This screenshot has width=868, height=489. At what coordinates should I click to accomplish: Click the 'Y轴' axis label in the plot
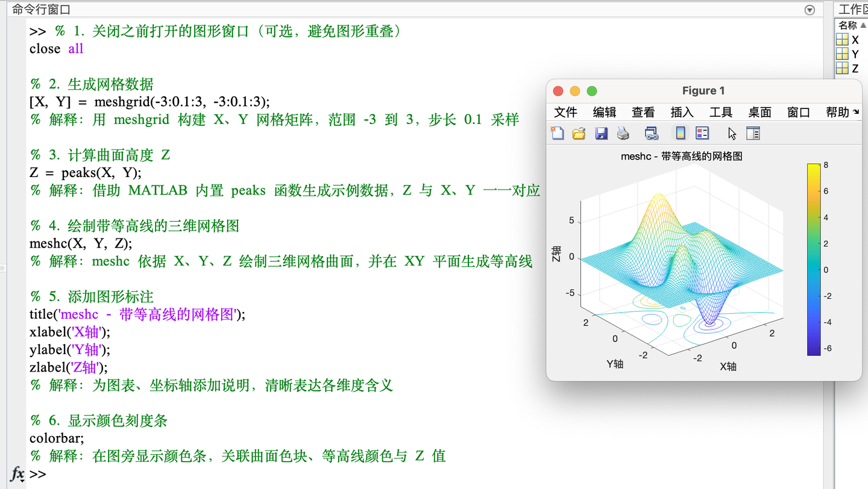point(615,364)
